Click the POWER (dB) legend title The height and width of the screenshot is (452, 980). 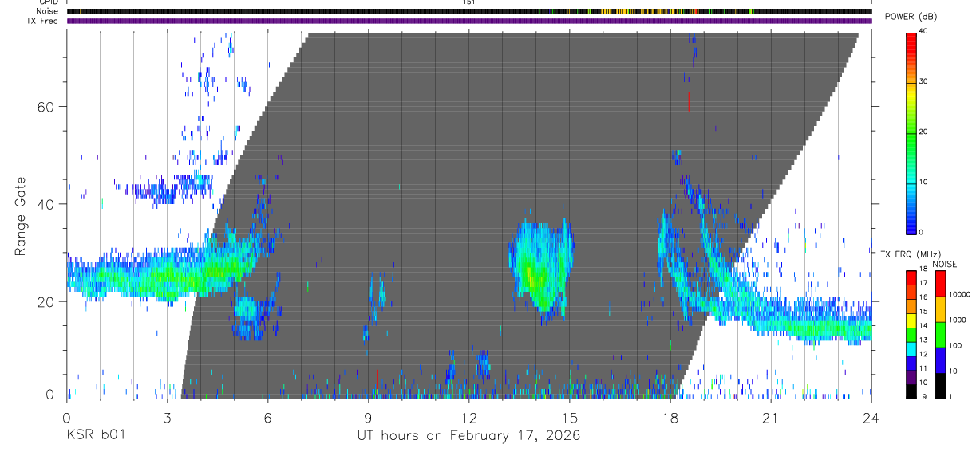911,16
